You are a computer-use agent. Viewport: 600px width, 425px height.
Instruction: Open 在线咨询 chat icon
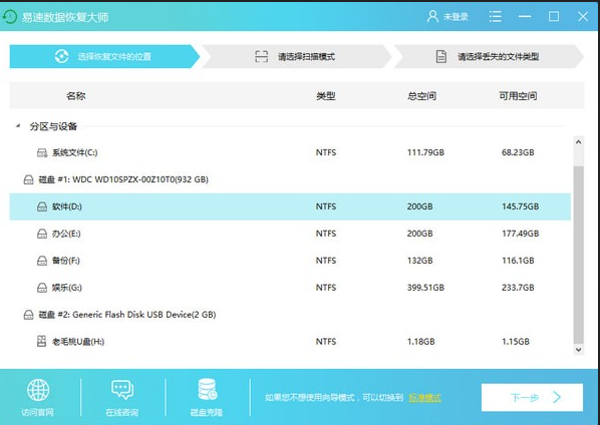[122, 389]
